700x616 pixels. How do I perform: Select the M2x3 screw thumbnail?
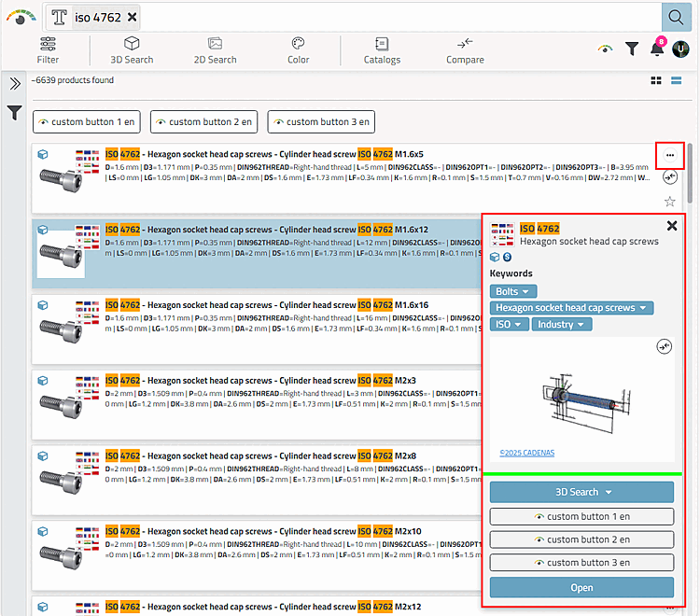[62, 405]
